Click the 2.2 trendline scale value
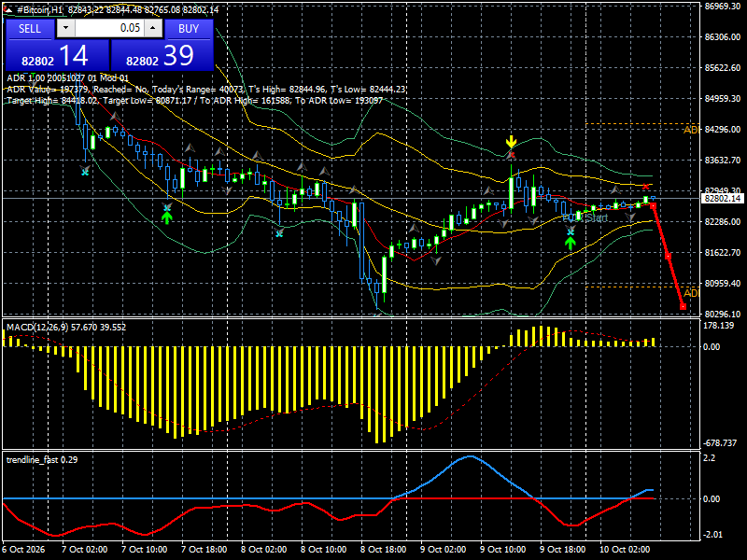Image resolution: width=747 pixels, height=560 pixels. pos(710,458)
